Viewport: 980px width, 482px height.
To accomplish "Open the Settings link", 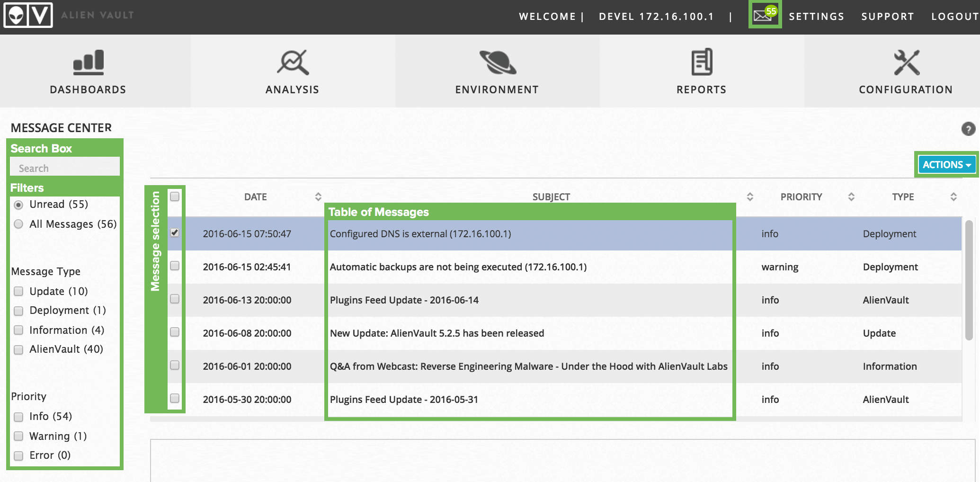I will [817, 17].
